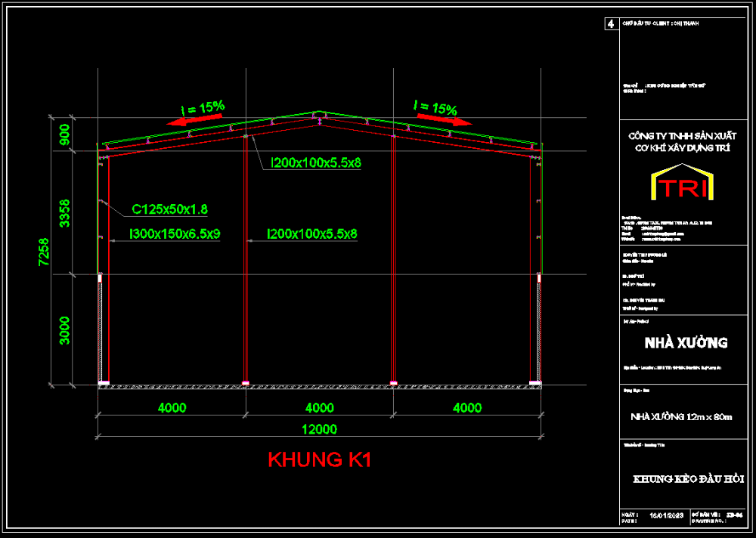Click the wall height dimension '3000'
This screenshot has width=756, height=538.
coord(64,330)
